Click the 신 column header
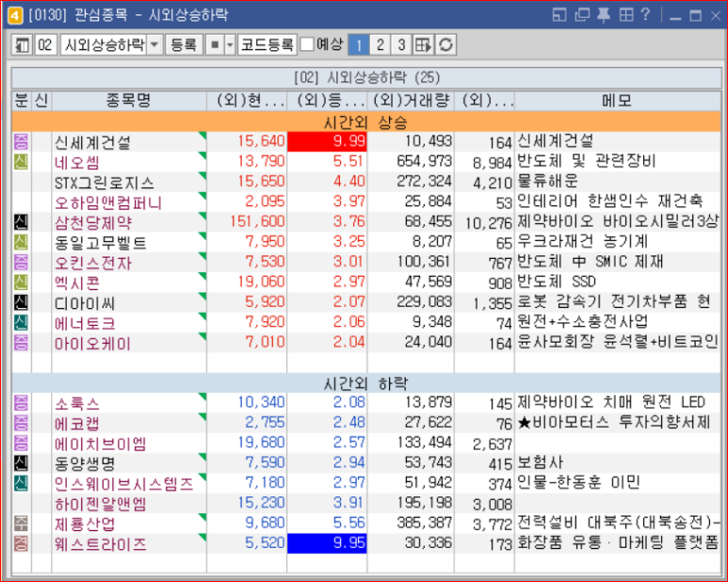This screenshot has height=582, width=728. (x=41, y=101)
